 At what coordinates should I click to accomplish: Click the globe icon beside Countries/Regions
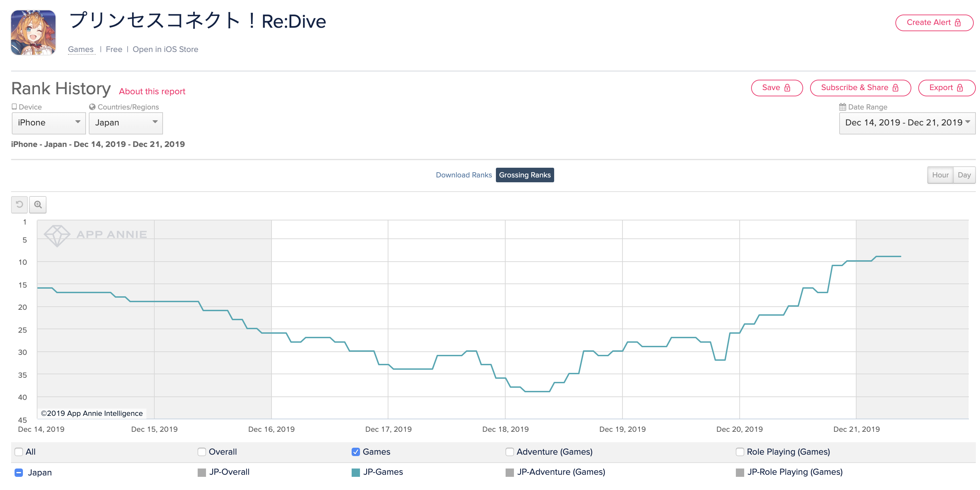pyautogui.click(x=92, y=107)
